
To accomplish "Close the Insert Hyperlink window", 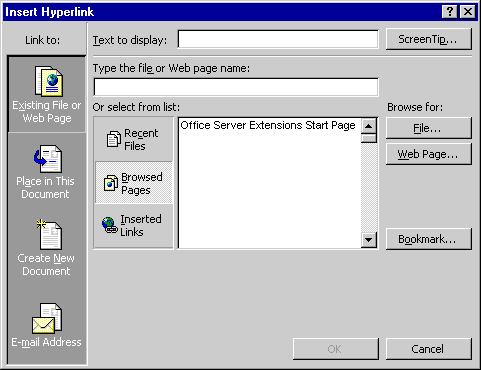I will point(468,12).
